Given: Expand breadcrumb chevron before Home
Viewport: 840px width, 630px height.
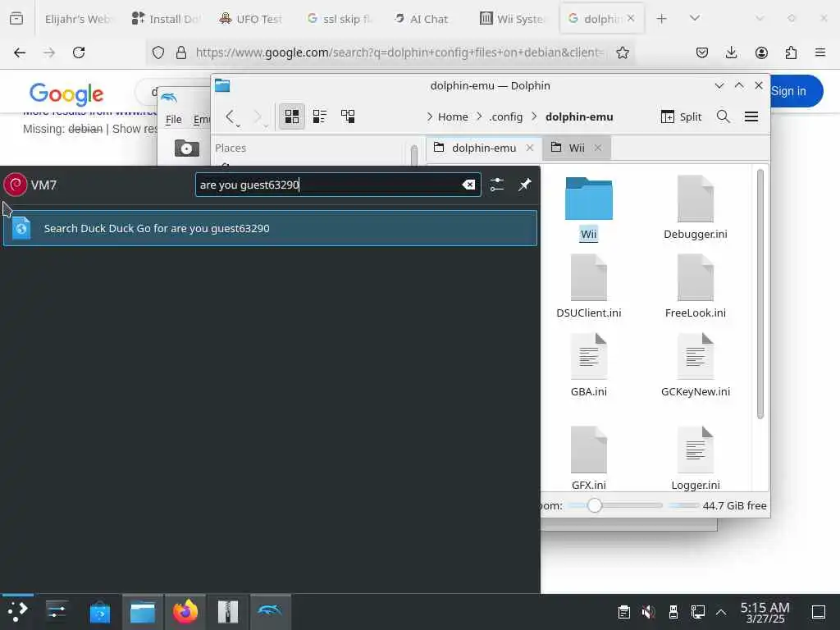Looking at the screenshot, I should click(430, 116).
